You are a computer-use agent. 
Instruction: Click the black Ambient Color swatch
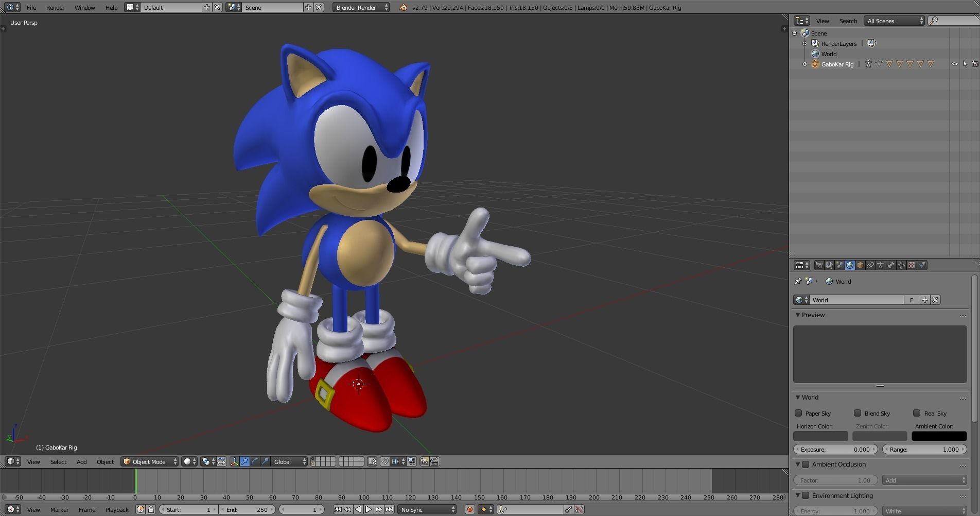(x=939, y=436)
